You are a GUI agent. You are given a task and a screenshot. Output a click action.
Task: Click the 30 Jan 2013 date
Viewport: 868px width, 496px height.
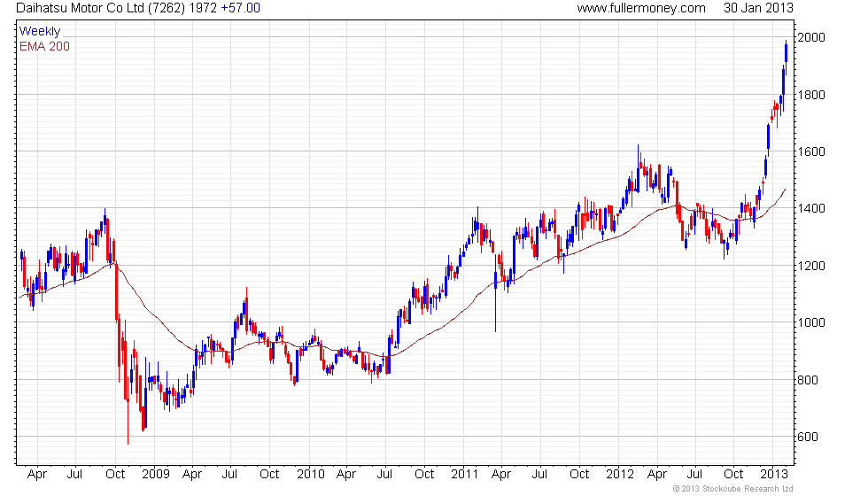click(757, 8)
